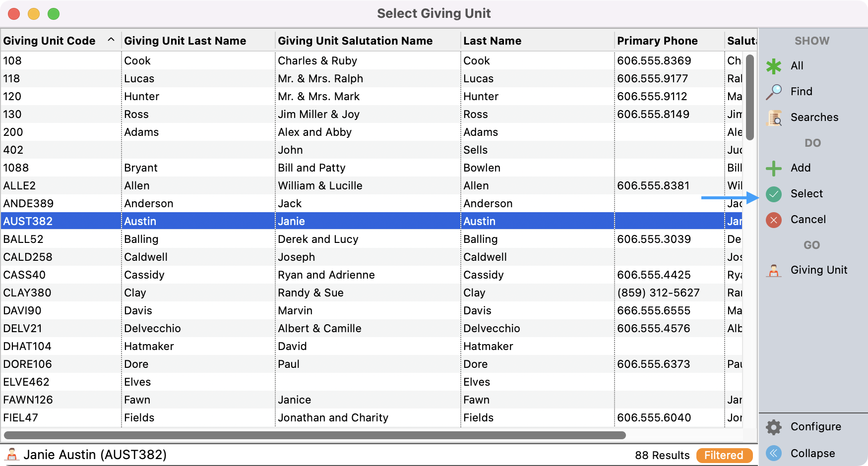Go to Giving Unit via person icon
This screenshot has height=466, width=868.
[773, 270]
